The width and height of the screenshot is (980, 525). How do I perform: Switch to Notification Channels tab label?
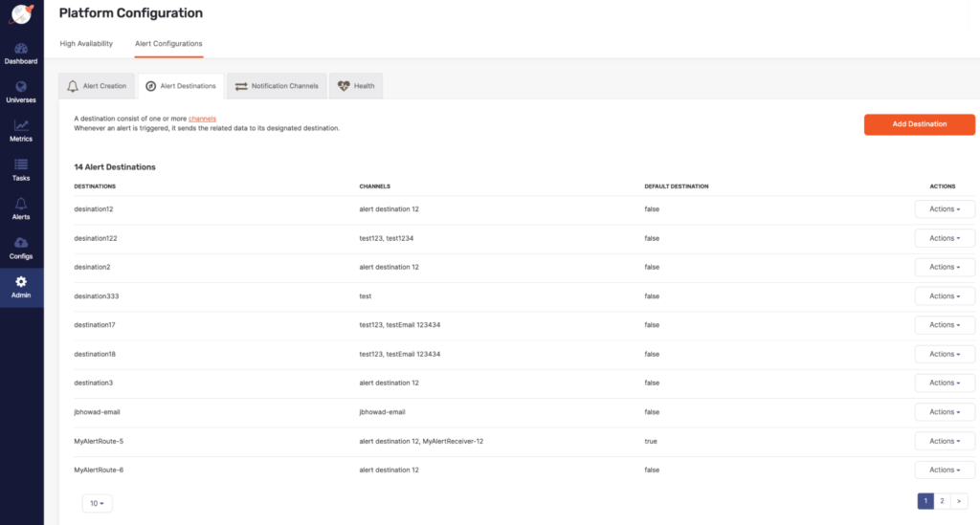coord(284,86)
